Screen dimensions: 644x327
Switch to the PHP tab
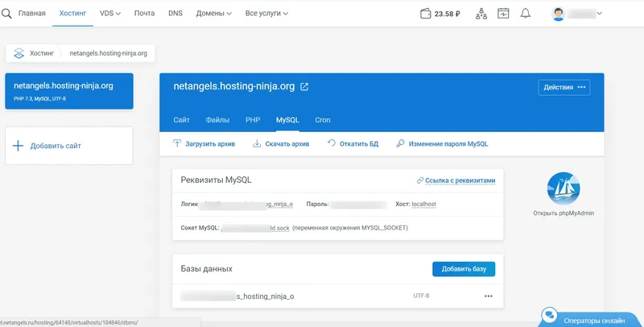pyautogui.click(x=253, y=120)
